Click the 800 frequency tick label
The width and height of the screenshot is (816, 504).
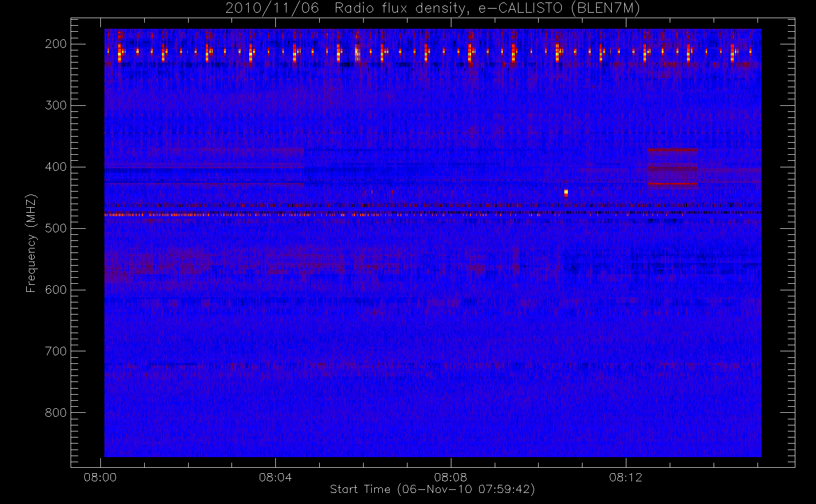click(x=56, y=413)
